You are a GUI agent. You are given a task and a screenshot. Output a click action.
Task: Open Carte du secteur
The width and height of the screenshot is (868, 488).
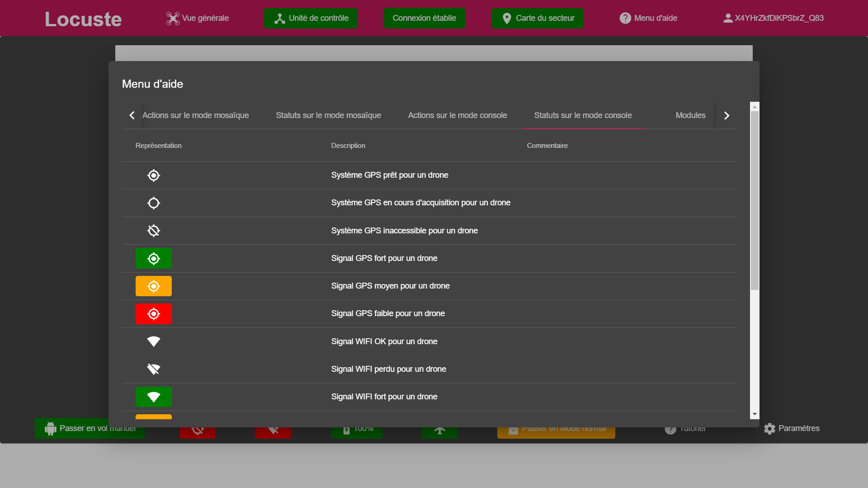pyautogui.click(x=538, y=18)
